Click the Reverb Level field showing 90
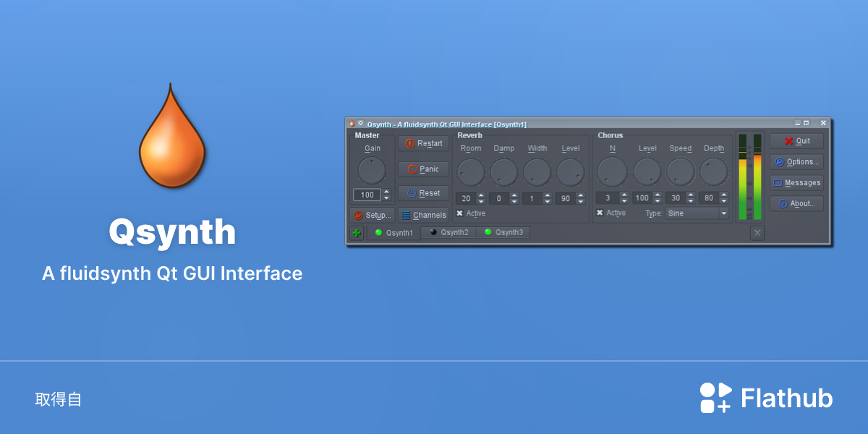868x434 pixels. click(566, 198)
